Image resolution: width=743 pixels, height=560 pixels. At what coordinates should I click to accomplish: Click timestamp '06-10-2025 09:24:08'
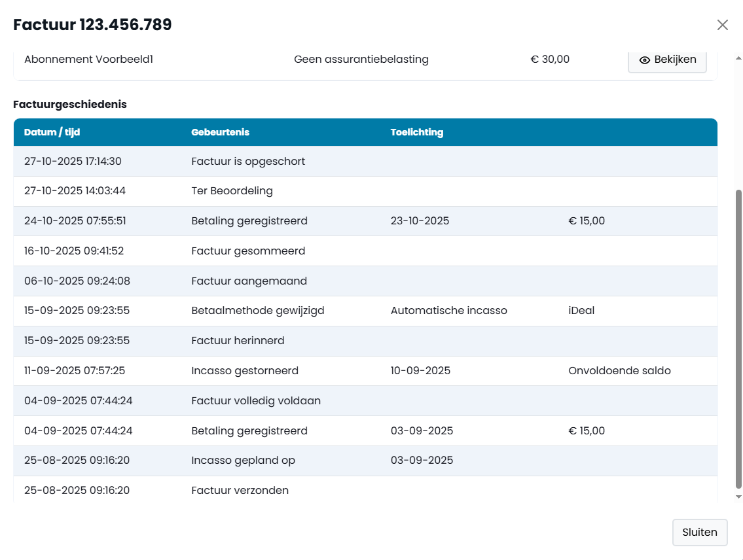[77, 281]
